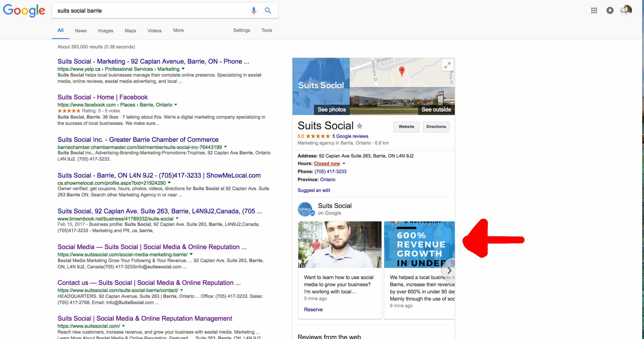The width and height of the screenshot is (644, 339).
Task: Click See photos on business image
Action: pyautogui.click(x=332, y=110)
